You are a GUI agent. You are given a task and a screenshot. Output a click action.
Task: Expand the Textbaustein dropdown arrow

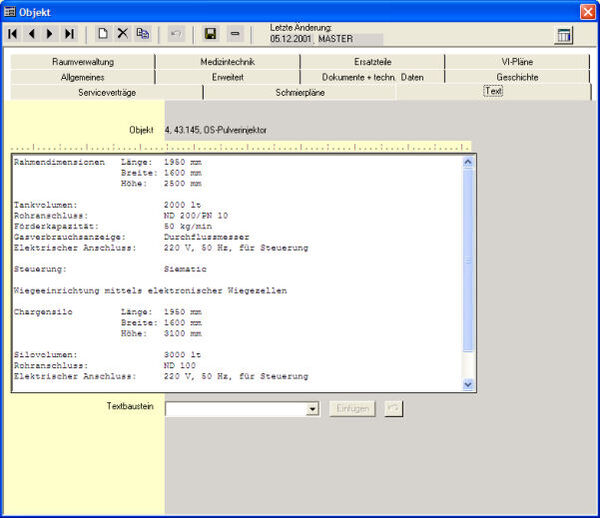point(312,409)
